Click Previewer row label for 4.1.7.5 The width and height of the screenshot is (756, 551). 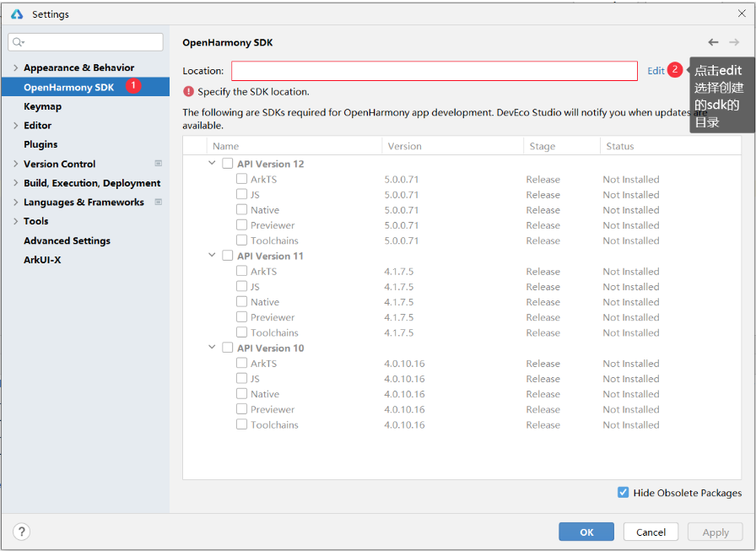273,317
